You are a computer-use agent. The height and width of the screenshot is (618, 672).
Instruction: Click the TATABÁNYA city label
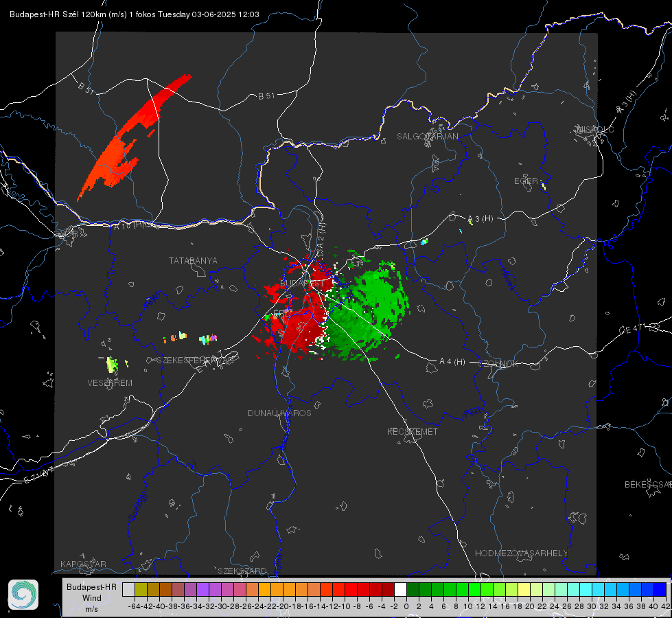click(193, 261)
